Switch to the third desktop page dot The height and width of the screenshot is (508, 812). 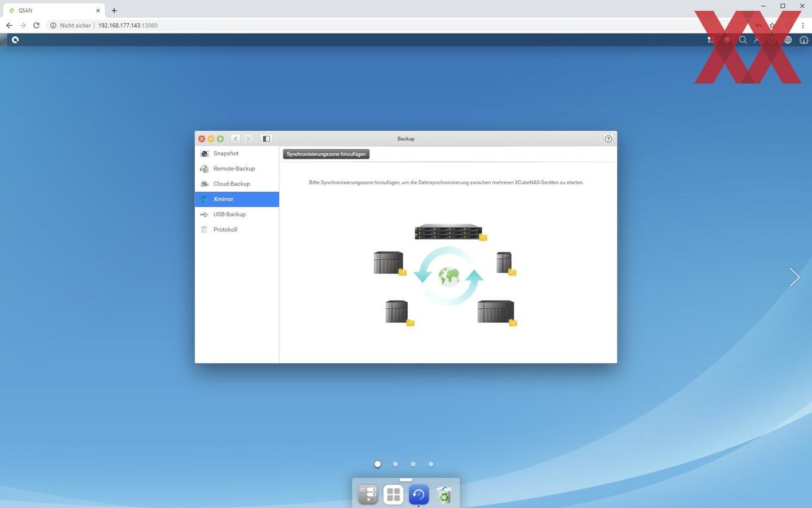coord(413,464)
